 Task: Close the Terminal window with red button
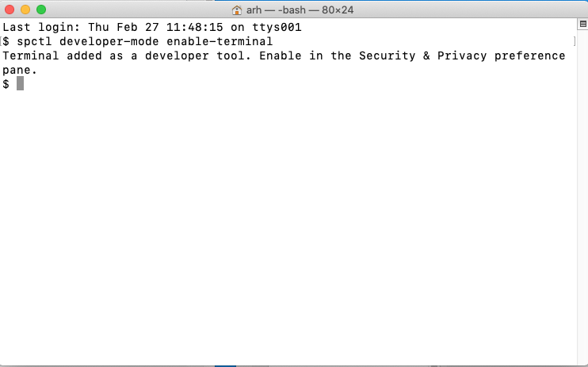10,10
